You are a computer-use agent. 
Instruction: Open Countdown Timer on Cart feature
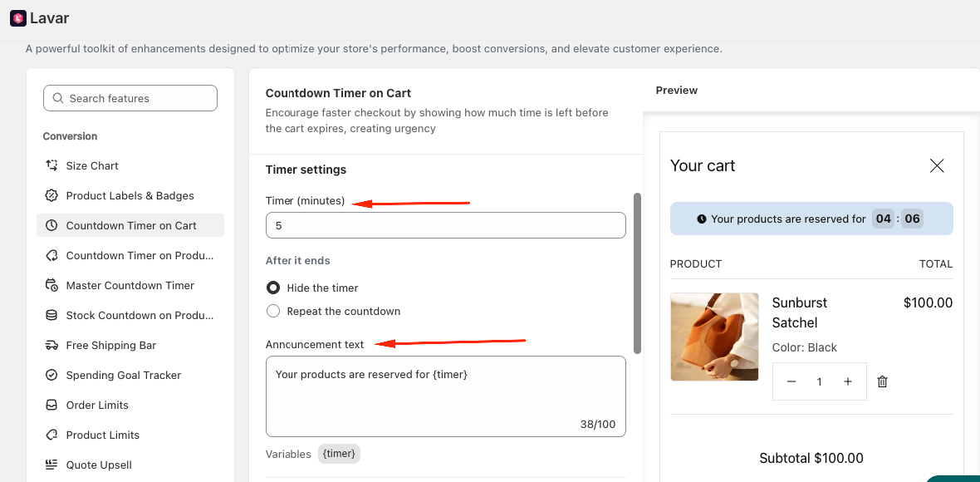coord(130,226)
